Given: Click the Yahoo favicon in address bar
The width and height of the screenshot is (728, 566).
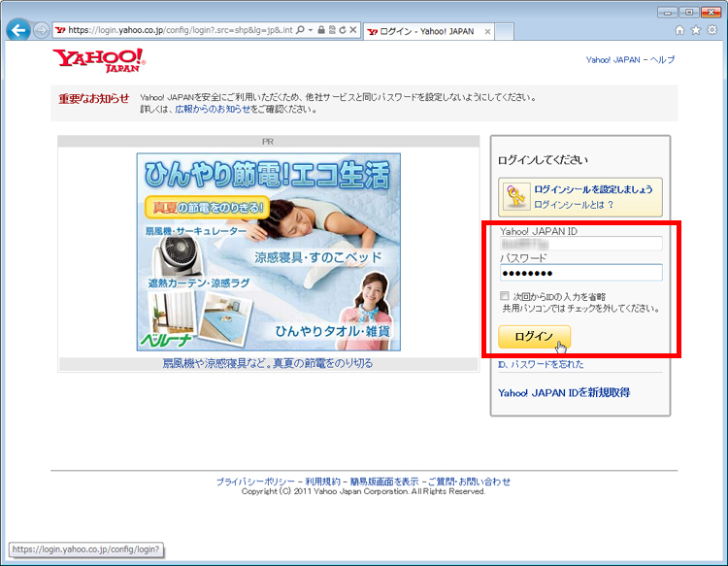Looking at the screenshot, I should coord(60,30).
